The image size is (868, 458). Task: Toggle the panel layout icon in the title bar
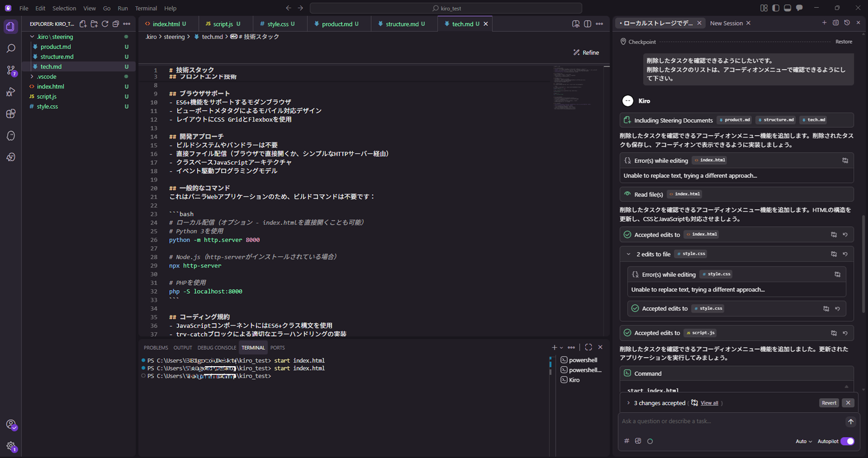pos(787,8)
